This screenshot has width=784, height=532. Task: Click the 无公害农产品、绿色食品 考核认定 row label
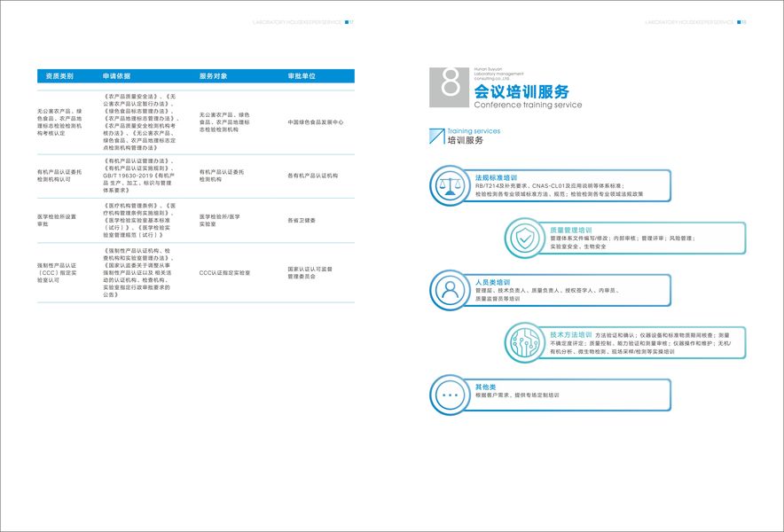(59, 122)
